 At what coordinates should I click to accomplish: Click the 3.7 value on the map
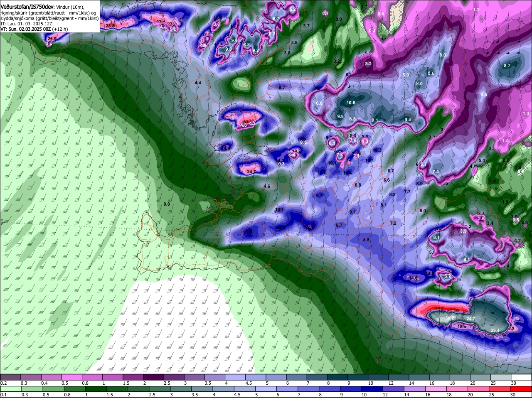[306, 26]
